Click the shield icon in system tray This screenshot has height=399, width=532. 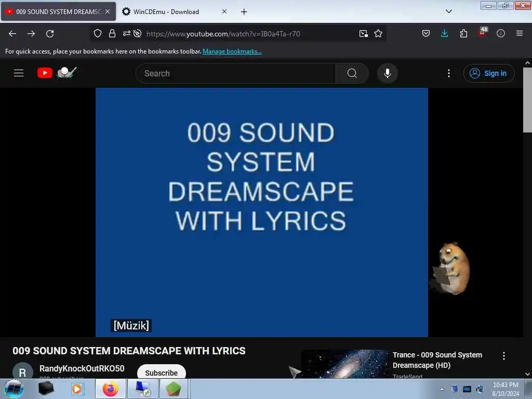click(x=455, y=389)
